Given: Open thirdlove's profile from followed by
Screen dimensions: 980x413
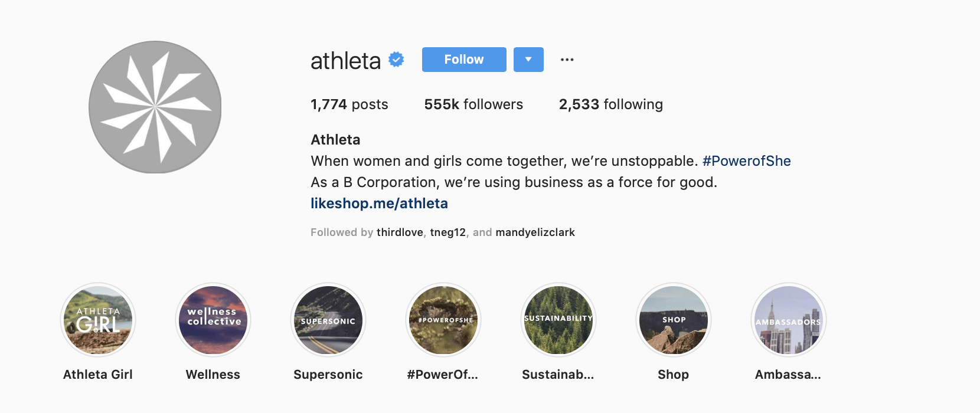Looking at the screenshot, I should tap(400, 232).
